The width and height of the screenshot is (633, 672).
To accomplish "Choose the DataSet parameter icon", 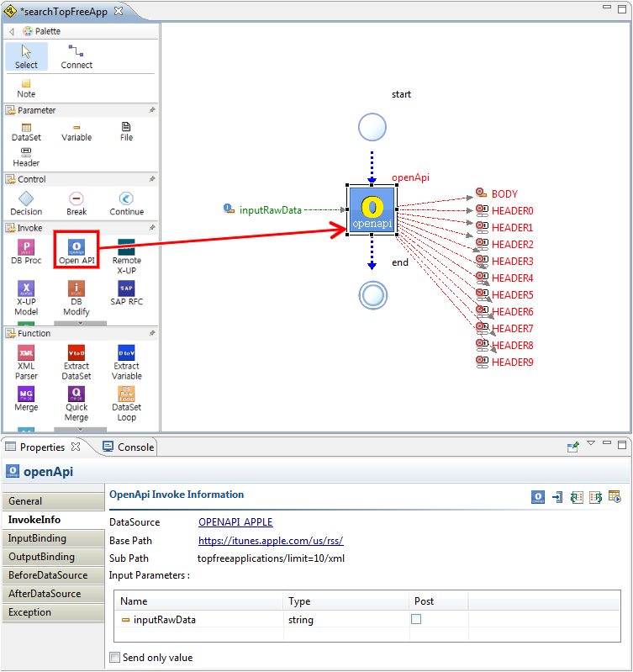I will (26, 130).
